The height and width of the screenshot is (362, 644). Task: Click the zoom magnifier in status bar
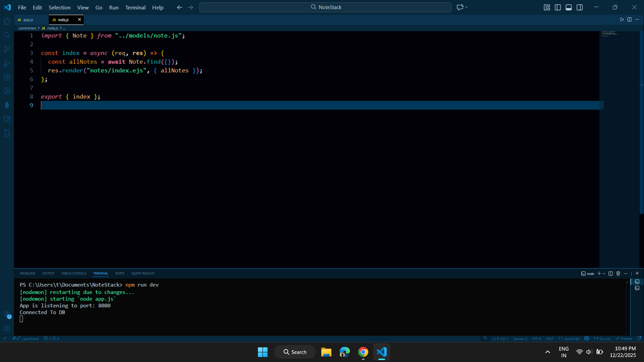[x=485, y=338]
